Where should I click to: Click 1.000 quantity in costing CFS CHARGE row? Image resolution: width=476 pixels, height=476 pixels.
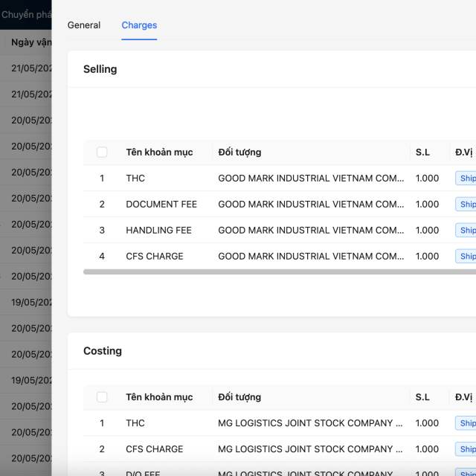coord(427,449)
